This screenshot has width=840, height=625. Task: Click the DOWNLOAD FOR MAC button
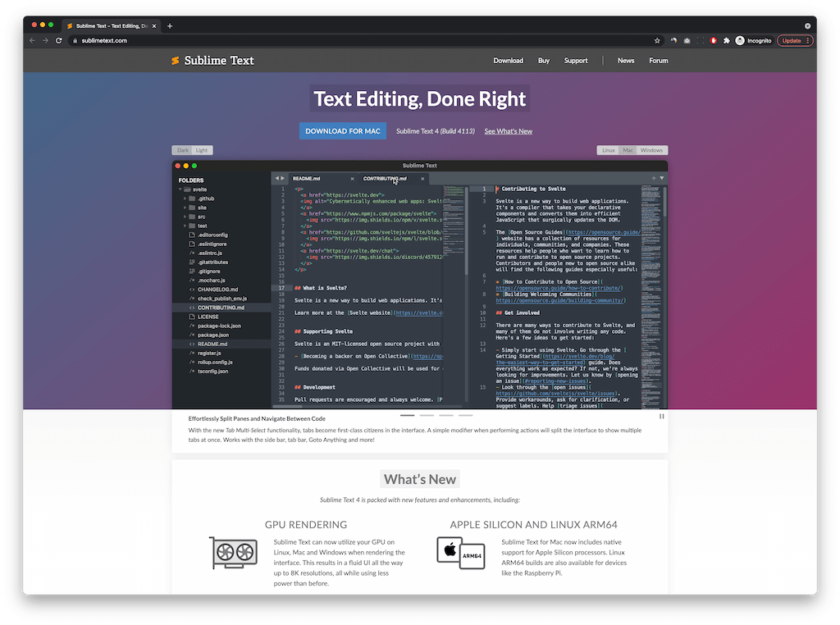342,130
